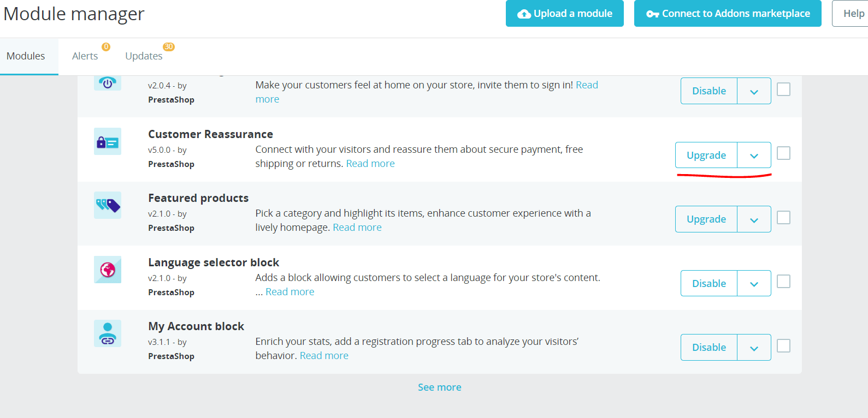The image size is (868, 418).
Task: Tick the Featured products module checkbox
Action: 783,218
